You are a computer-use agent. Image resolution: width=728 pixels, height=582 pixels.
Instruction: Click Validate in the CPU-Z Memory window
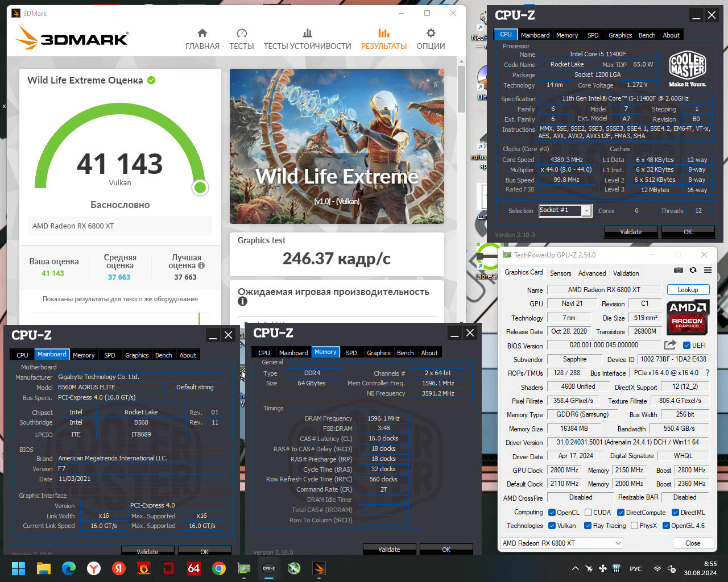389,550
